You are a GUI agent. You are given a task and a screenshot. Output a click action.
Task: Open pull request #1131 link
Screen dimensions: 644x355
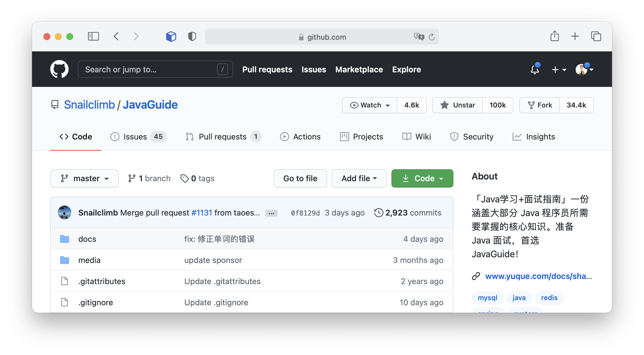(202, 213)
